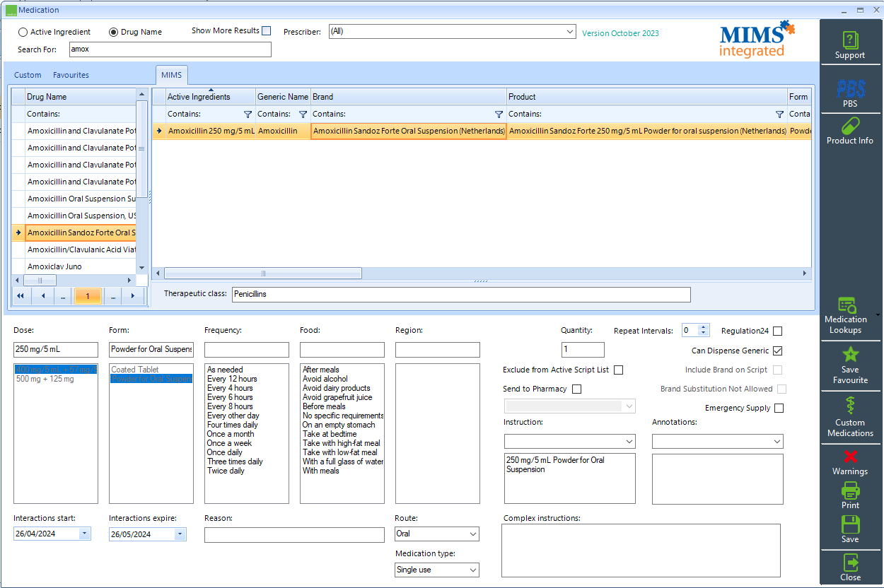The image size is (884, 588).
Task: Select '500 mg + 125 mg' dose
Action: pyautogui.click(x=45, y=379)
